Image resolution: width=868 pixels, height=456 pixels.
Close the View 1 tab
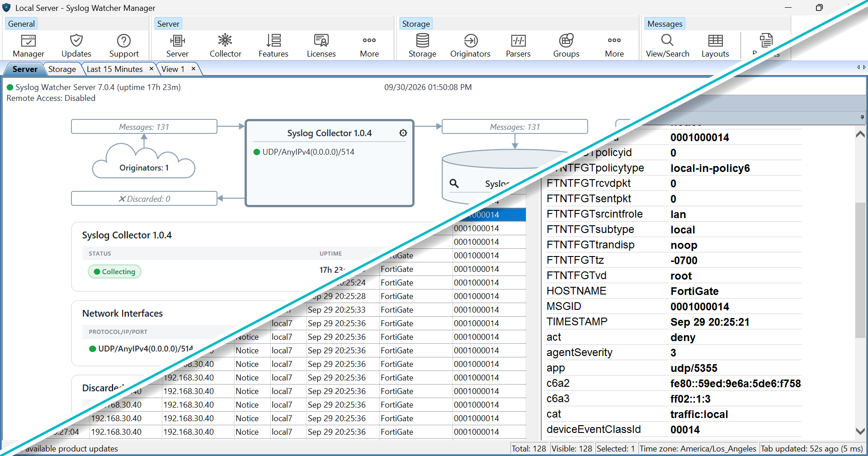coord(193,69)
